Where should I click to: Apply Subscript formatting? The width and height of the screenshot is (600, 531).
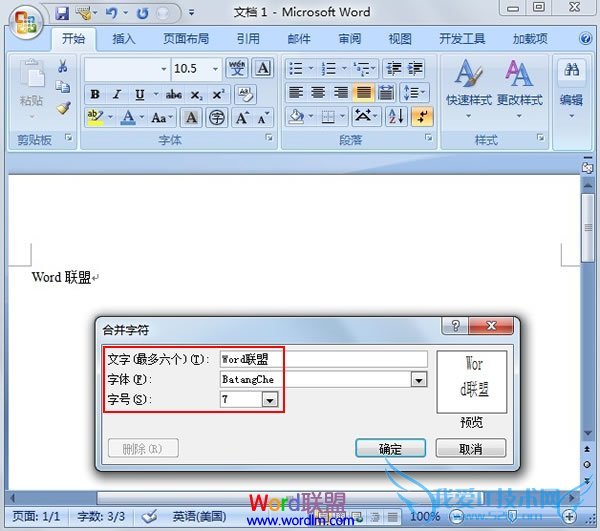[196, 94]
